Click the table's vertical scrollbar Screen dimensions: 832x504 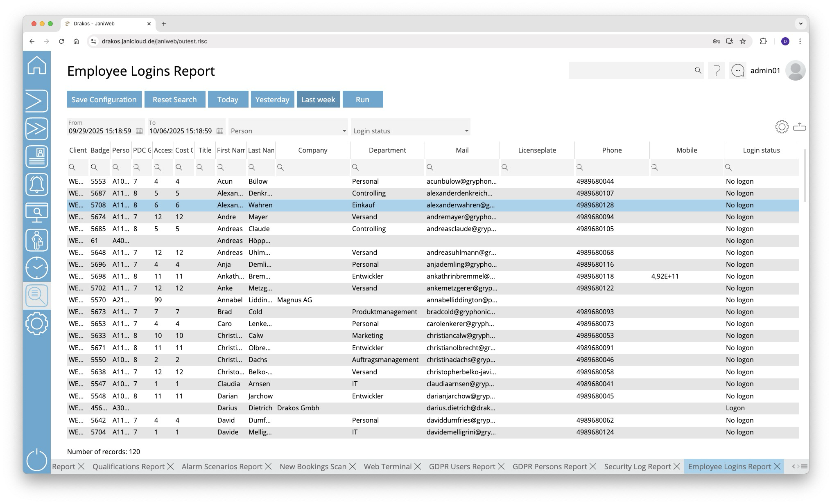pyautogui.click(x=805, y=176)
